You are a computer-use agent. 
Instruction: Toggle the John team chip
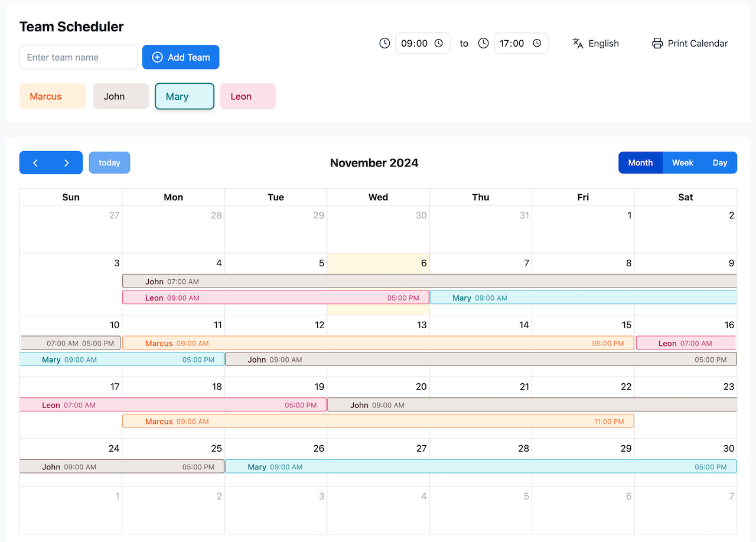point(121,96)
